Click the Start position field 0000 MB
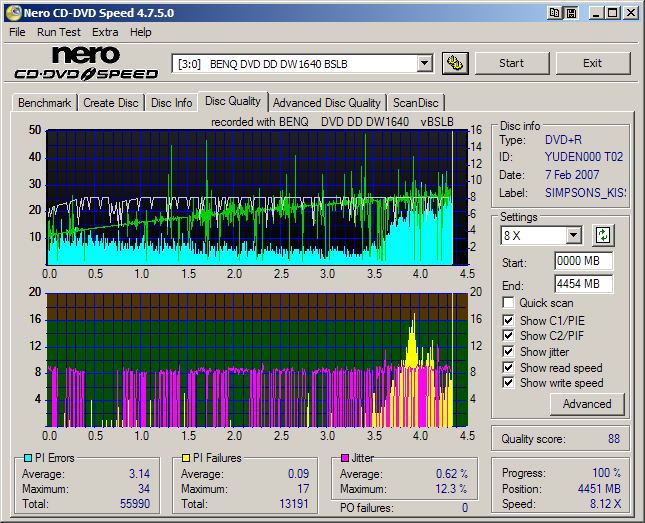This screenshot has height=523, width=645. [x=583, y=261]
